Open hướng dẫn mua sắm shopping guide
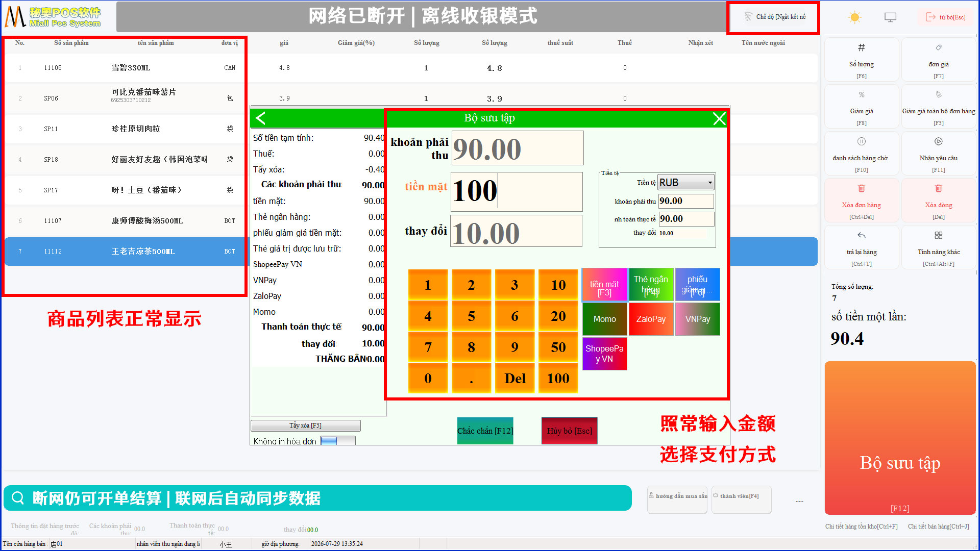980x551 pixels. click(677, 499)
